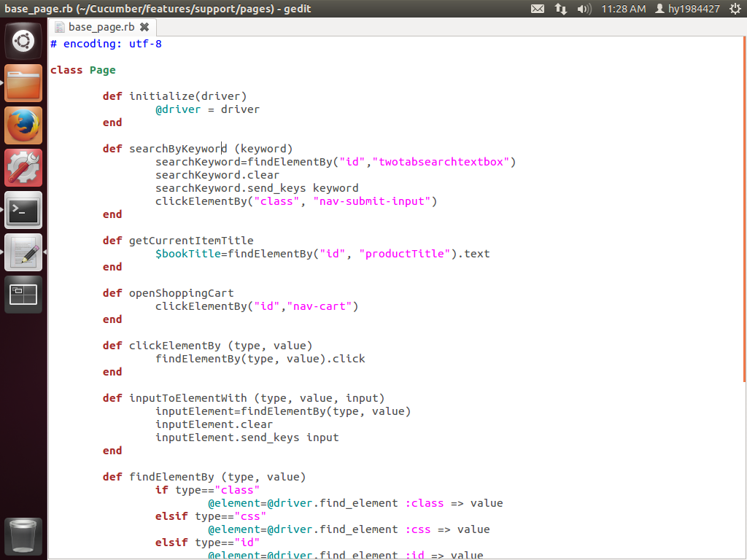The width and height of the screenshot is (747, 560).
Task: Select the base_page.rb document tab
Action: 101,27
